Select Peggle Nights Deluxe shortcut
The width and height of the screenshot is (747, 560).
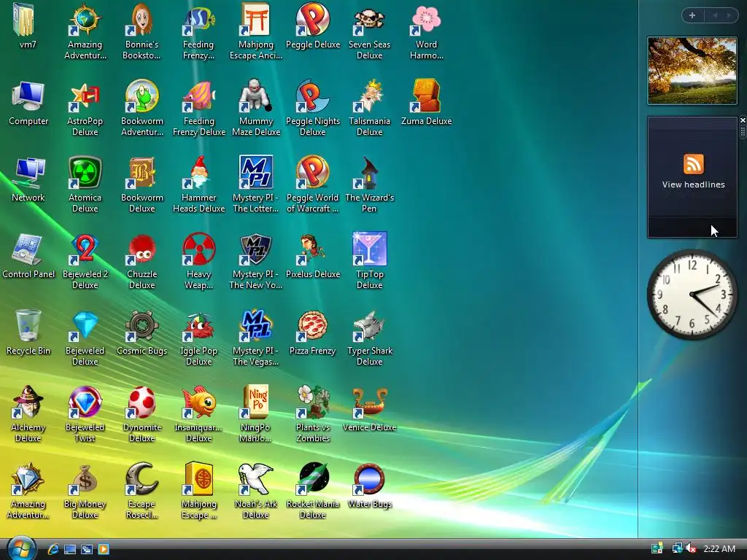click(312, 109)
